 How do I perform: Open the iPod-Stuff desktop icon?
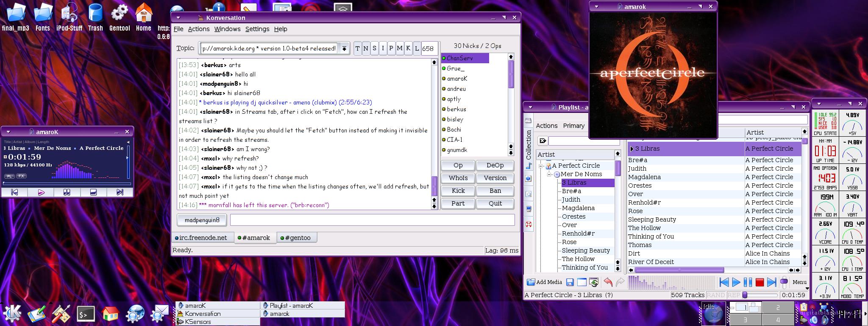coord(69,17)
